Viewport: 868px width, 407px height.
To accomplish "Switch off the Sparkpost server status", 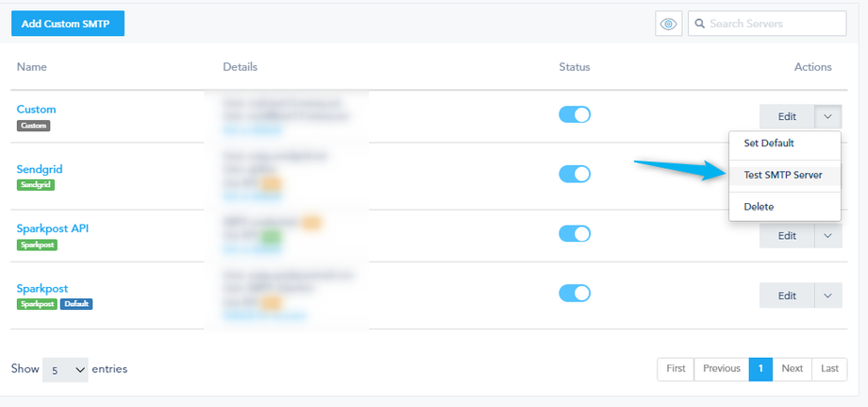I will pos(575,294).
